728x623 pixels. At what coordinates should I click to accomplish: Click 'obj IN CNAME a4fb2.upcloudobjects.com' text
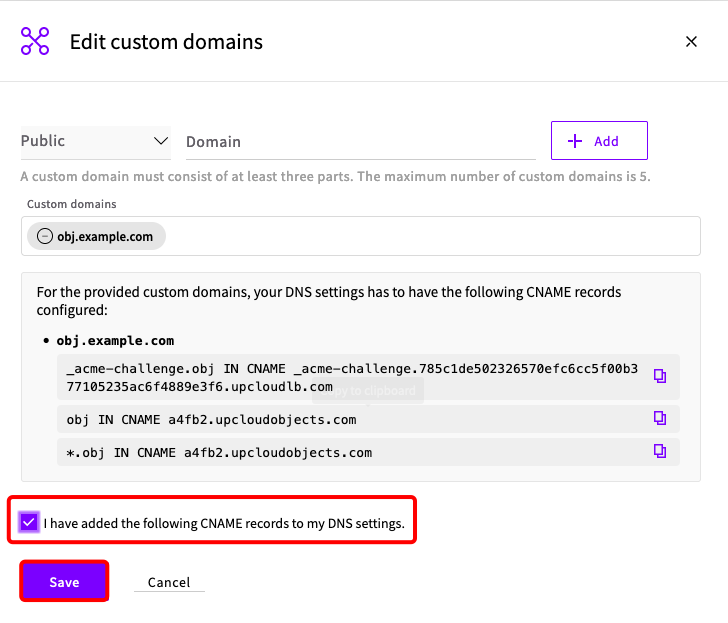pos(211,420)
